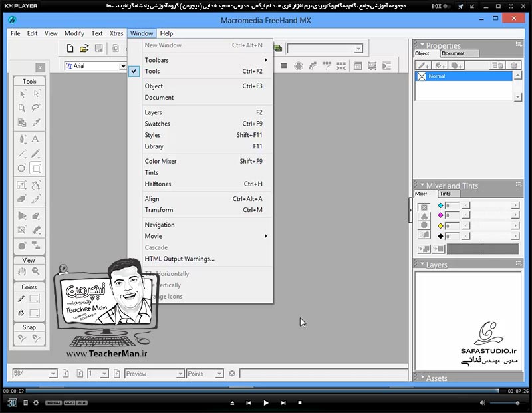The image size is (532, 413).
Task: Select the Text tool
Action: click(x=35, y=139)
